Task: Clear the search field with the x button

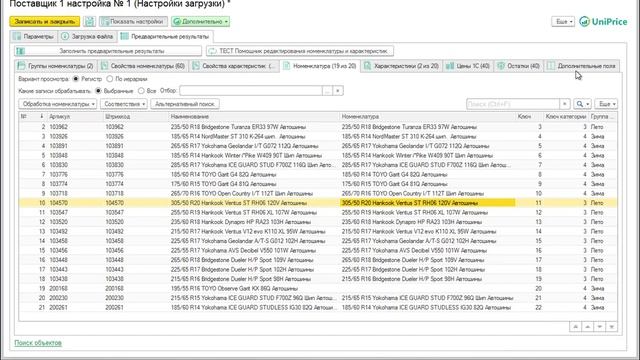Action: point(564,104)
